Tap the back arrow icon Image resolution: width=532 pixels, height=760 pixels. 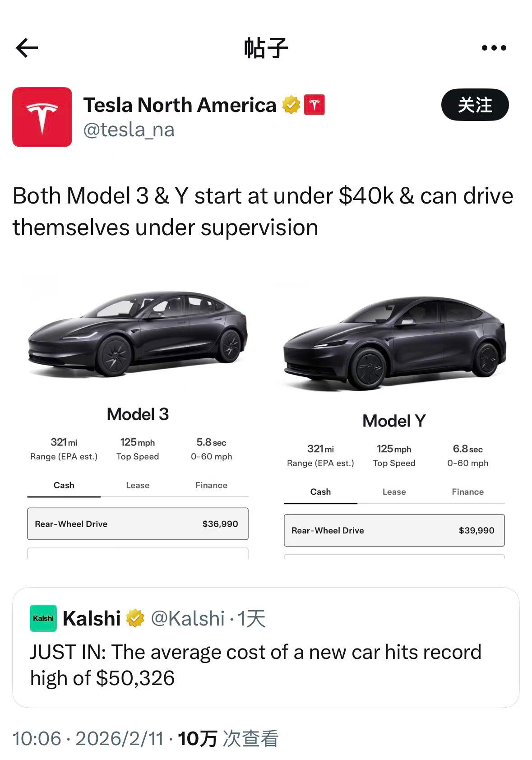(x=27, y=48)
